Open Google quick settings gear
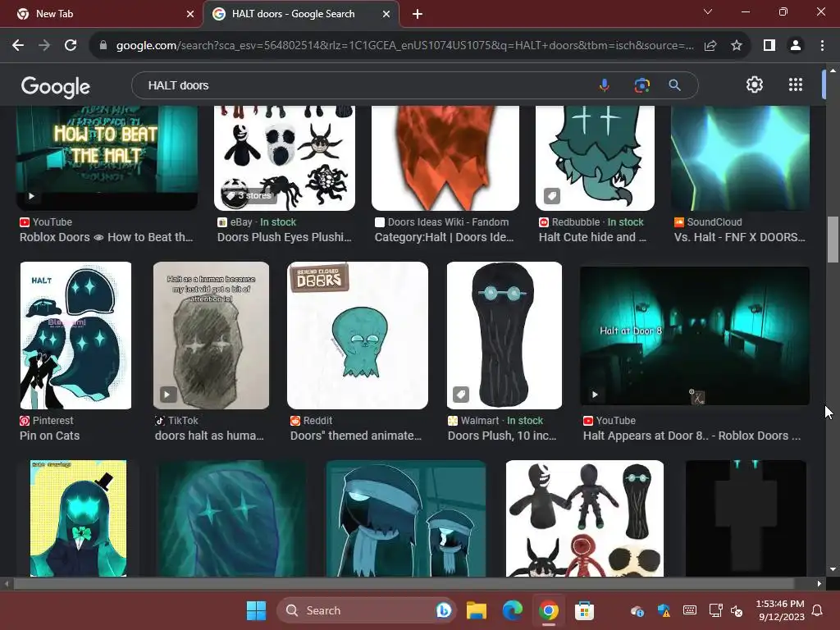Viewport: 840px width, 630px height. (x=755, y=84)
